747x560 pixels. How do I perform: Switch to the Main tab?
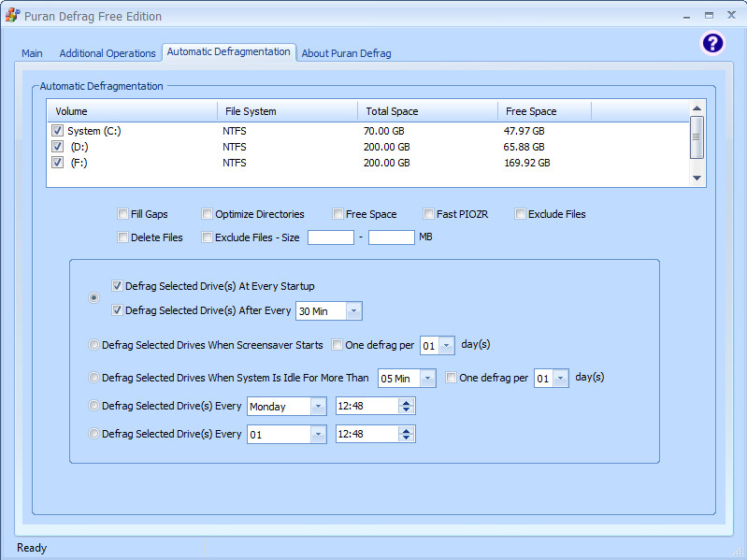coord(32,53)
